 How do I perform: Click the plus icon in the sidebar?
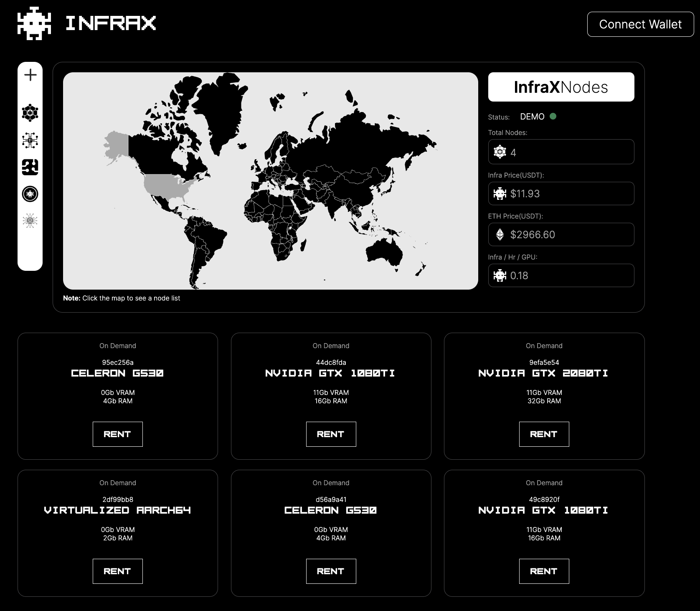tap(30, 75)
